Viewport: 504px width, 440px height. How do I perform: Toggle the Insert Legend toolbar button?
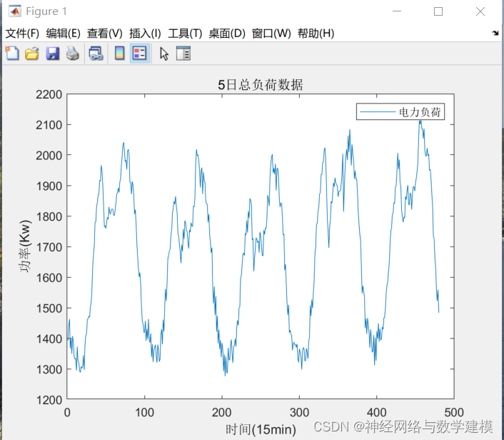point(140,54)
